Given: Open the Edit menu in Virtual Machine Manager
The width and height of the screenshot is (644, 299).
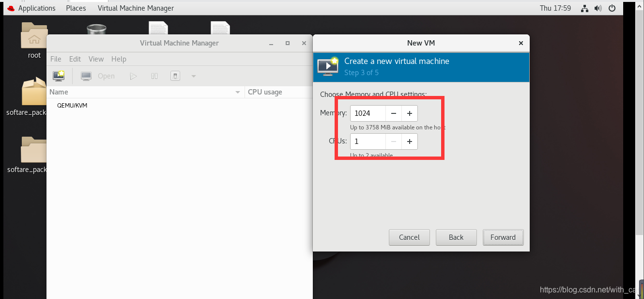Looking at the screenshot, I should point(75,59).
